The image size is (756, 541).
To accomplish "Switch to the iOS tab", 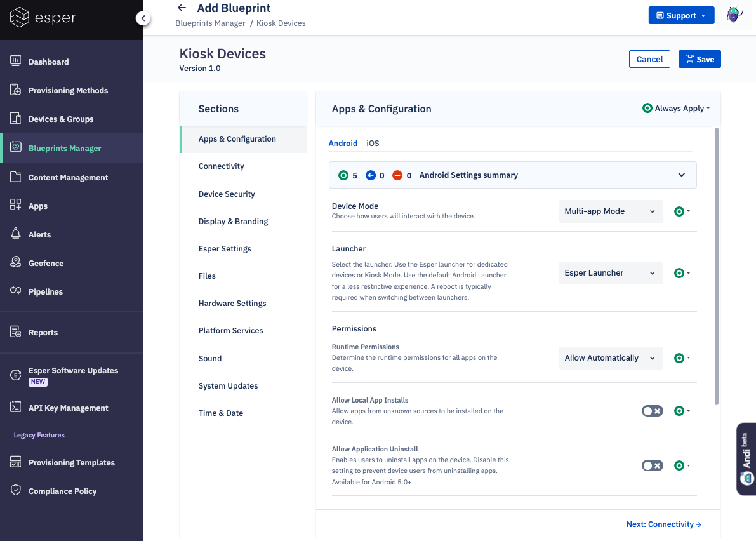I will click(x=373, y=143).
